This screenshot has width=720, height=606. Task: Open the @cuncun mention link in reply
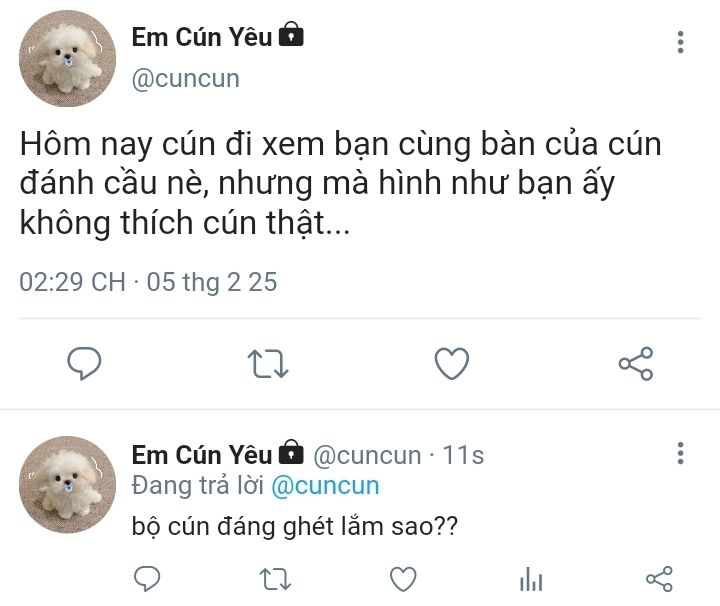coord(325,486)
